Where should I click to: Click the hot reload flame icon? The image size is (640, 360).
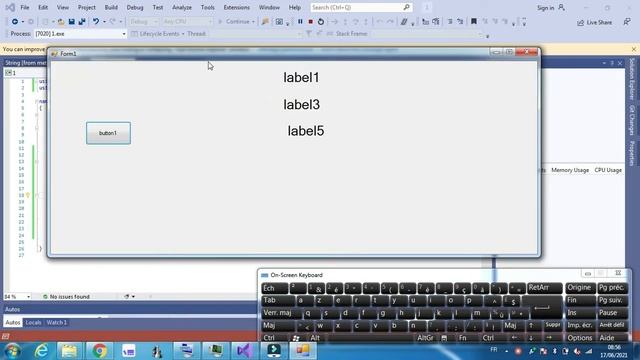(265, 22)
